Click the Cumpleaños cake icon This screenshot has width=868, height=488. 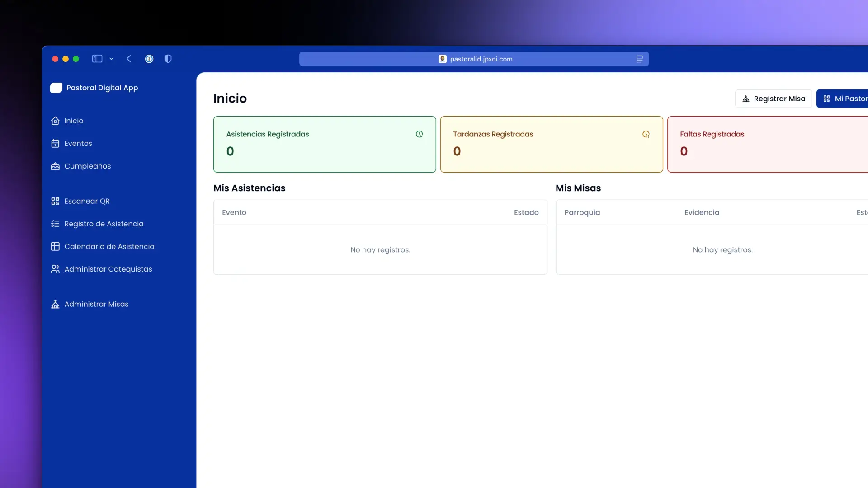(55, 166)
